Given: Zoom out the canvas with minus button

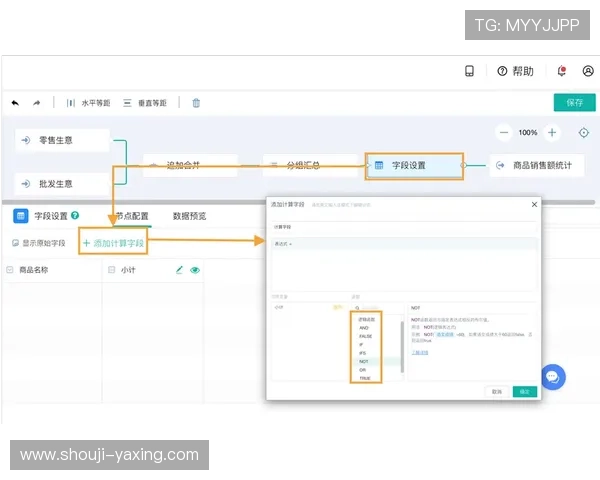Looking at the screenshot, I should (504, 133).
